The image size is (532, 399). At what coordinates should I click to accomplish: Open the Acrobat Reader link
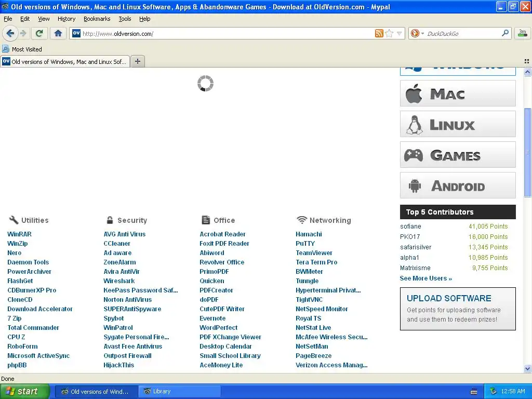point(222,234)
